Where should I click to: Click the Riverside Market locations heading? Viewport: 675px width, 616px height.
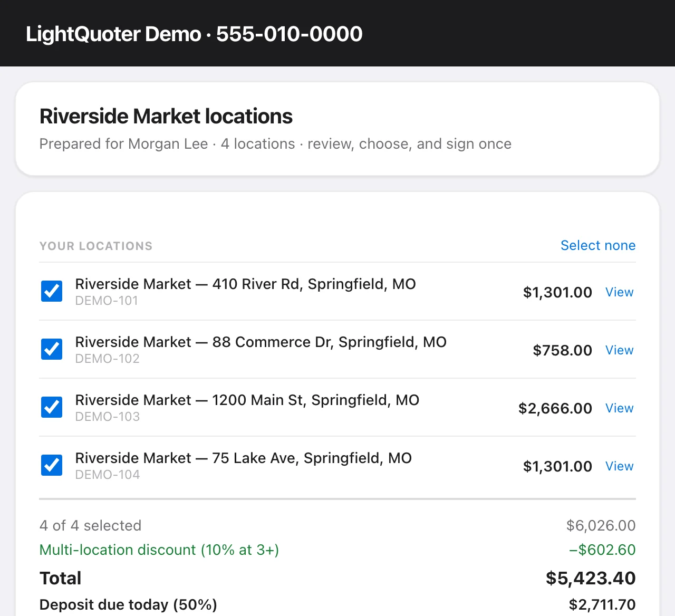166,116
